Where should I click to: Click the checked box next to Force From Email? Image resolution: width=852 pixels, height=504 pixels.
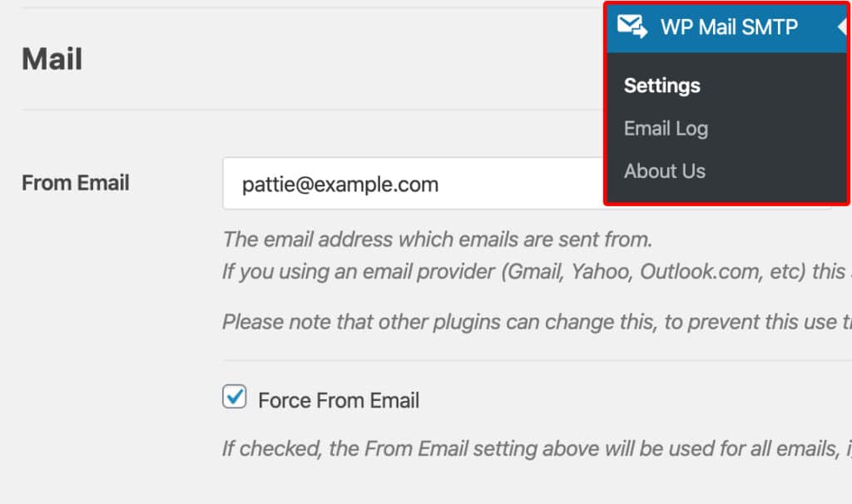(x=234, y=398)
